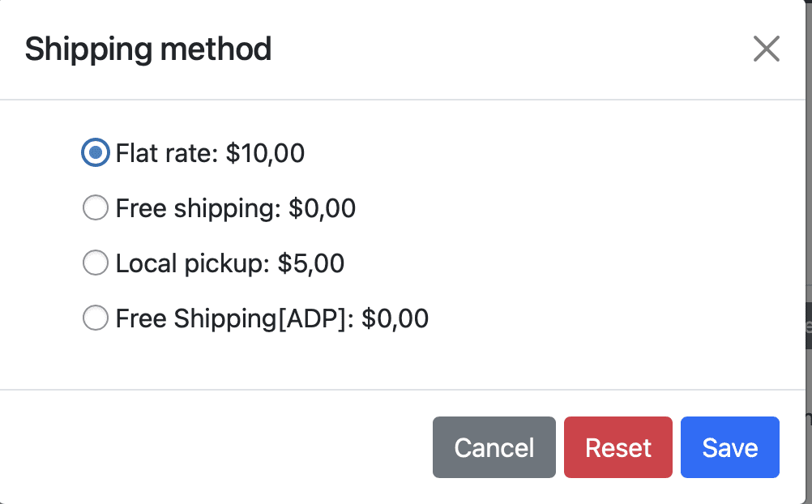Click the $0,00 price beside Free Shipping[ADP]
Screen dimensions: 812x504
point(395,318)
